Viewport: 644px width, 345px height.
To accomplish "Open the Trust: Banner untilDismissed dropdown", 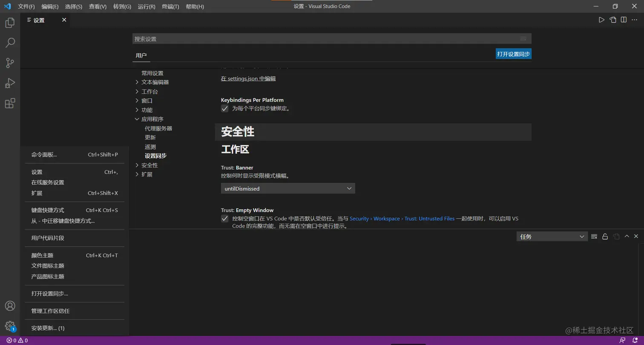I will pos(288,188).
